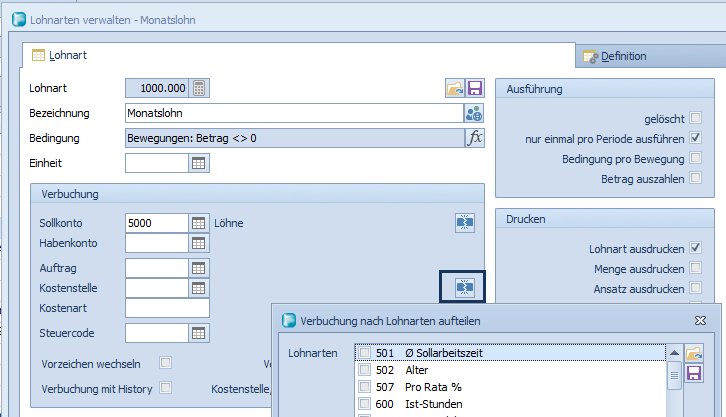Toggle nur einmal pro Periode ausführen
The image size is (726, 417).
tap(696, 138)
